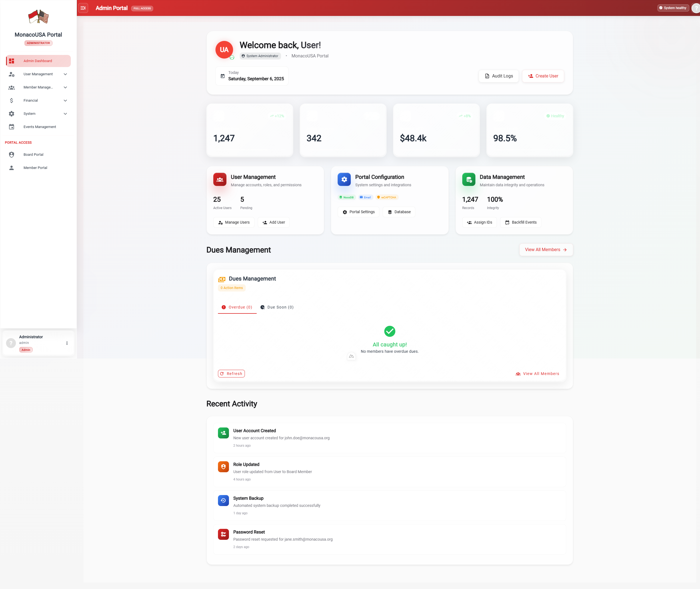Expand the User Management sidebar menu
This screenshot has width=700, height=589.
[x=65, y=74]
